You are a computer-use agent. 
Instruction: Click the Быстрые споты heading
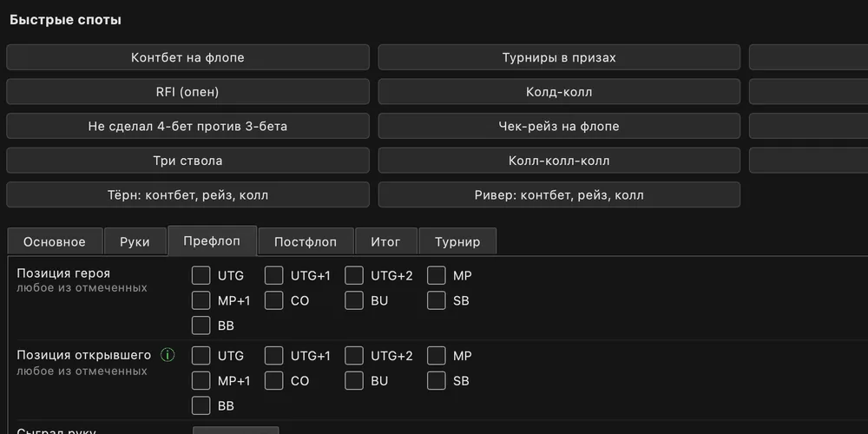pyautogui.click(x=65, y=20)
